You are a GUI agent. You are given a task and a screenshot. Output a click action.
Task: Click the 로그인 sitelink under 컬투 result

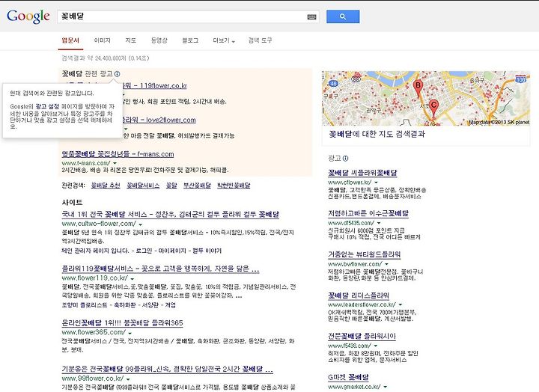[144, 251]
